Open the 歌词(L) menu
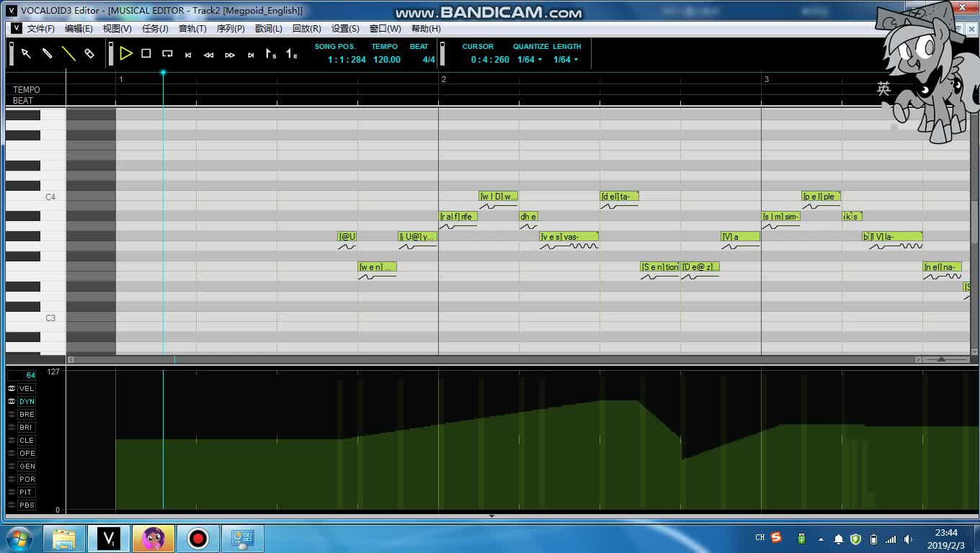980x553 pixels. tap(268, 29)
